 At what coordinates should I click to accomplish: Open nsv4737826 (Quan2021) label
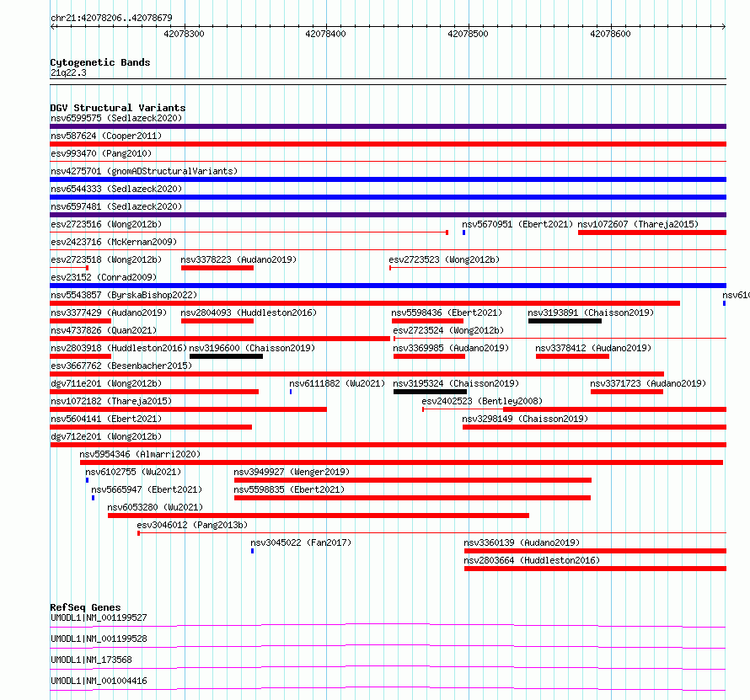coord(104,330)
